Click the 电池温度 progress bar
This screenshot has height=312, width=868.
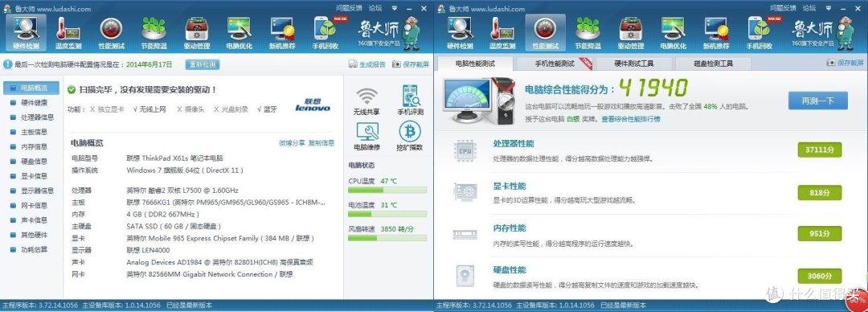point(387,214)
